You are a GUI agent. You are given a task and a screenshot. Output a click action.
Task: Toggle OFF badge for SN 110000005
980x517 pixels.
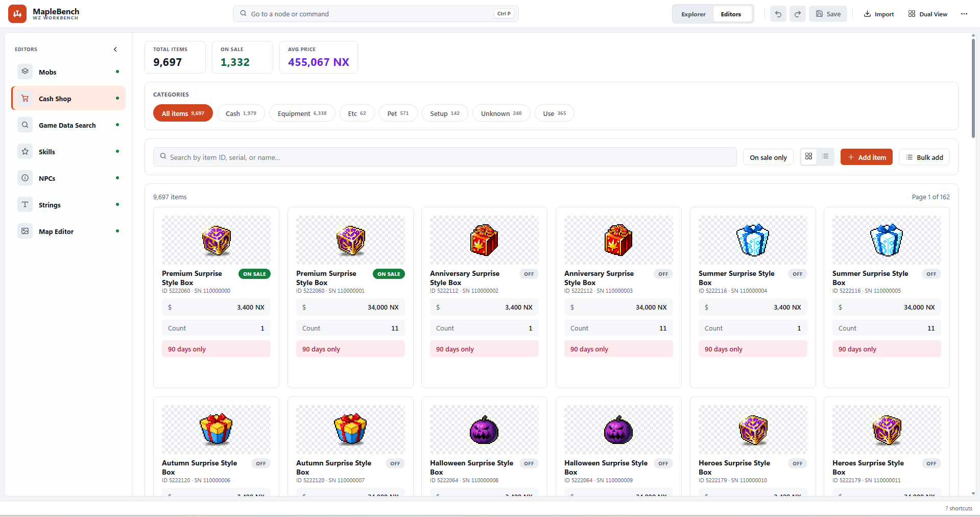pyautogui.click(x=931, y=274)
